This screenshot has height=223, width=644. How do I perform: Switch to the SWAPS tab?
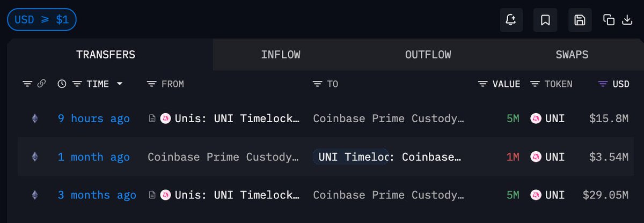[x=572, y=55]
